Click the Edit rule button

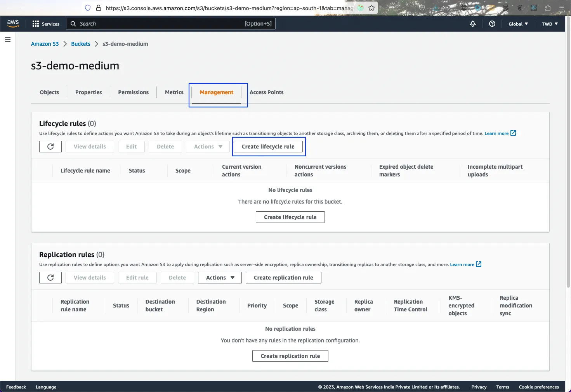(x=137, y=278)
